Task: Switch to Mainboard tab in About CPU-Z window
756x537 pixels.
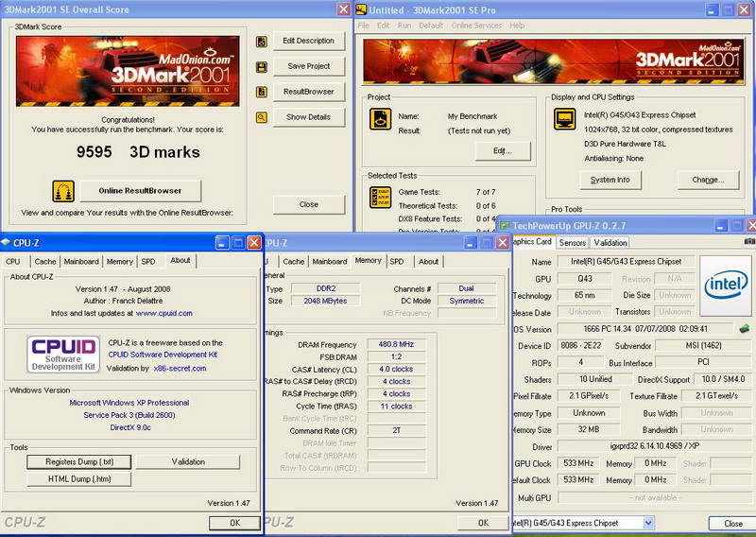Action: [x=81, y=262]
